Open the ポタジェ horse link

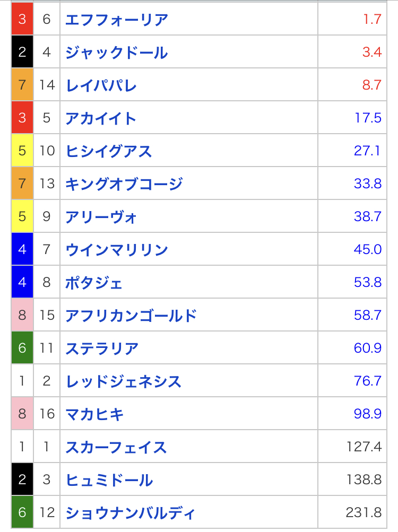click(94, 282)
